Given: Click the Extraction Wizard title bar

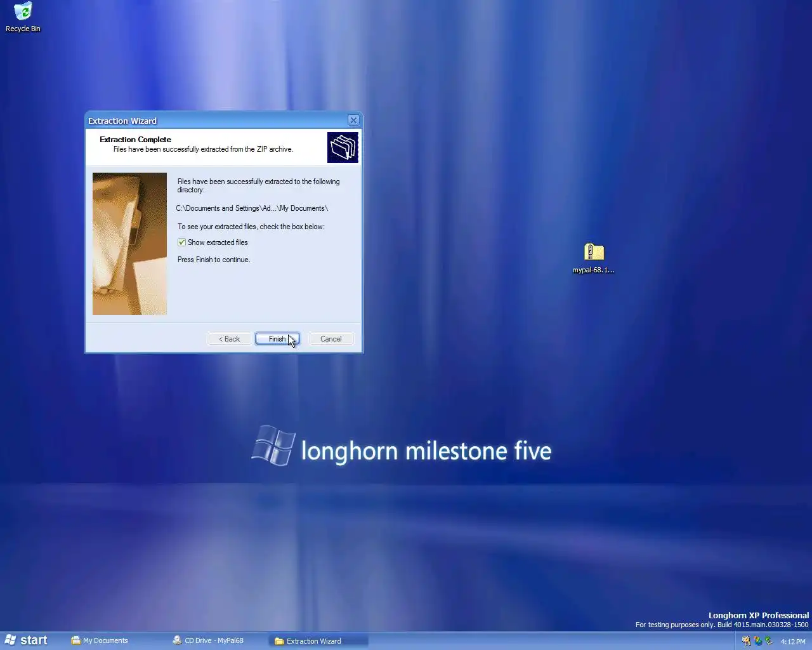Looking at the screenshot, I should coord(216,121).
